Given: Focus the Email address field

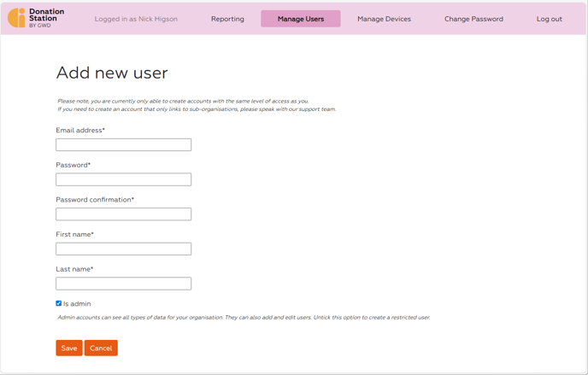Looking at the screenshot, I should [x=123, y=144].
